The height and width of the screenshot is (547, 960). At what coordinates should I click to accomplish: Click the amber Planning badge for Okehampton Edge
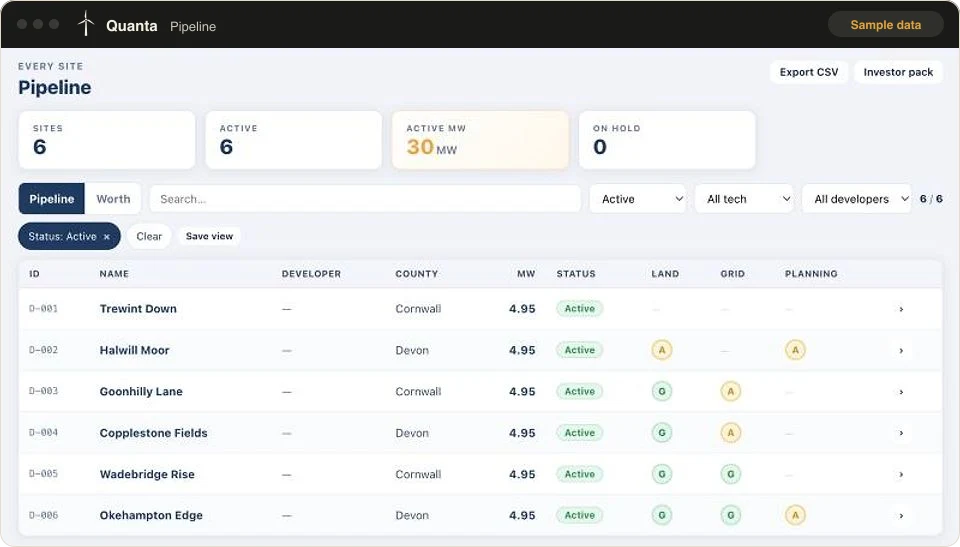[795, 515]
